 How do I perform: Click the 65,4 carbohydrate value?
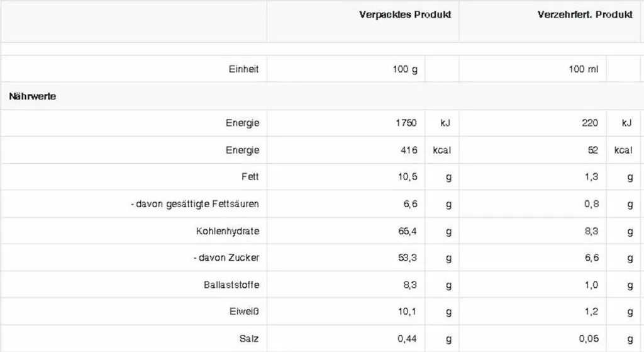pos(407,231)
